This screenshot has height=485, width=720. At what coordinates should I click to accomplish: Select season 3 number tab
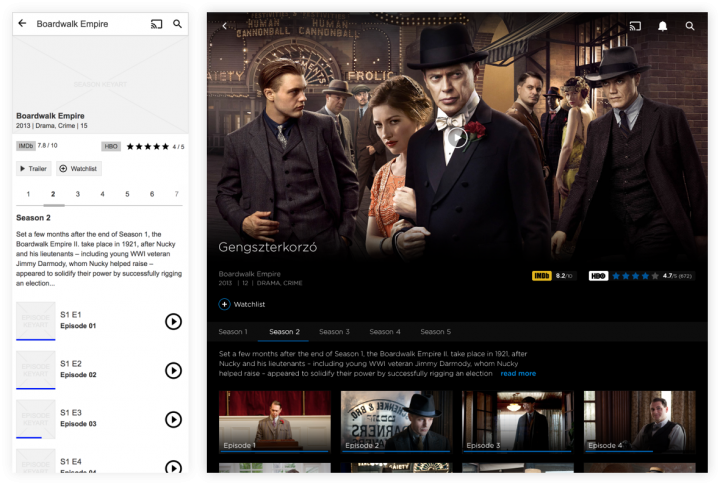[x=78, y=194]
